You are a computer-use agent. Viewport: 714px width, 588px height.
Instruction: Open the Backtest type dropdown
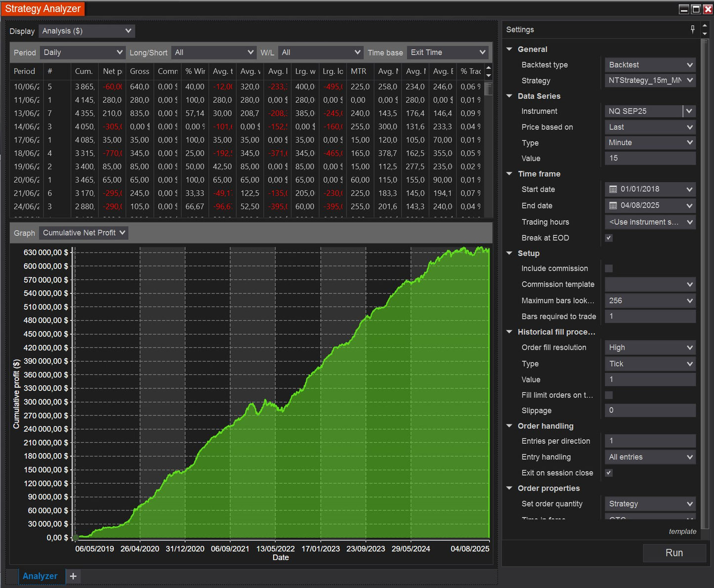(x=650, y=65)
